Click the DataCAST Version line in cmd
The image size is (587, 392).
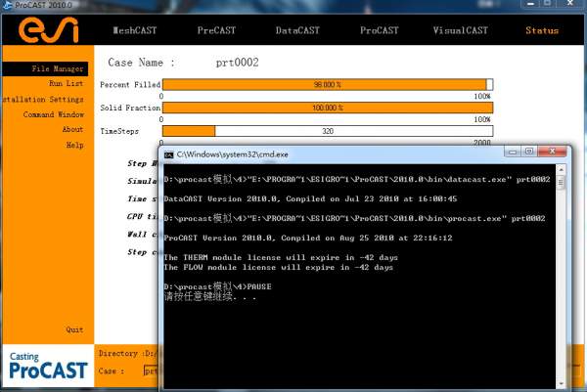pos(310,199)
